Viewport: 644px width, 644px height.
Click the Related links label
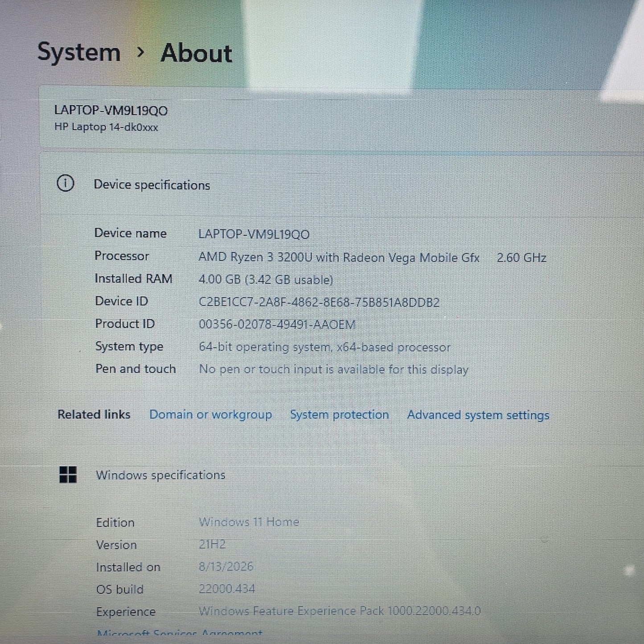coord(94,414)
